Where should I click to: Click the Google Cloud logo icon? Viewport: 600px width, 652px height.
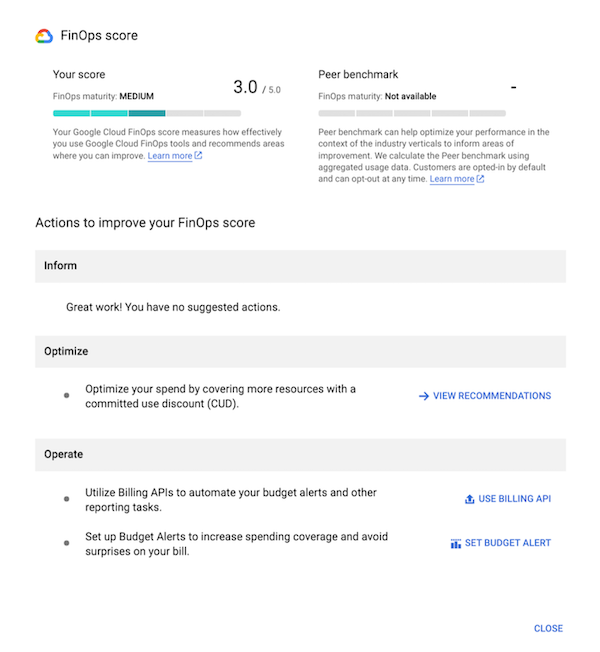click(44, 36)
